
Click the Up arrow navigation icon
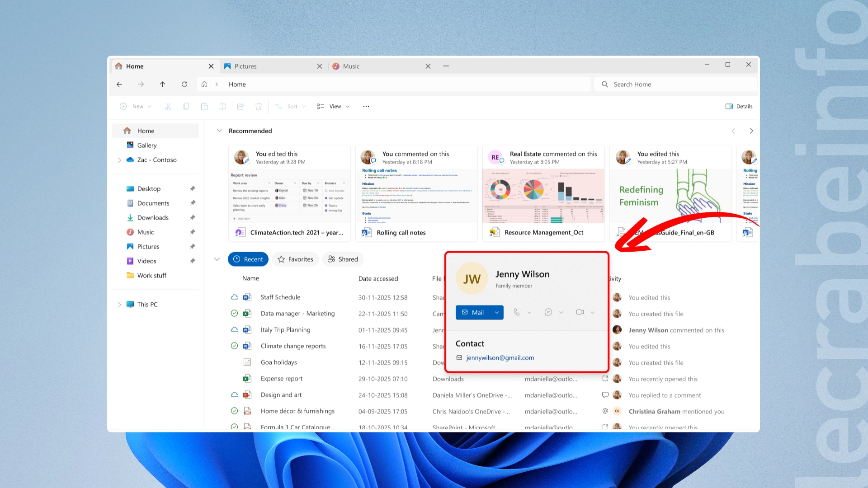coord(163,84)
